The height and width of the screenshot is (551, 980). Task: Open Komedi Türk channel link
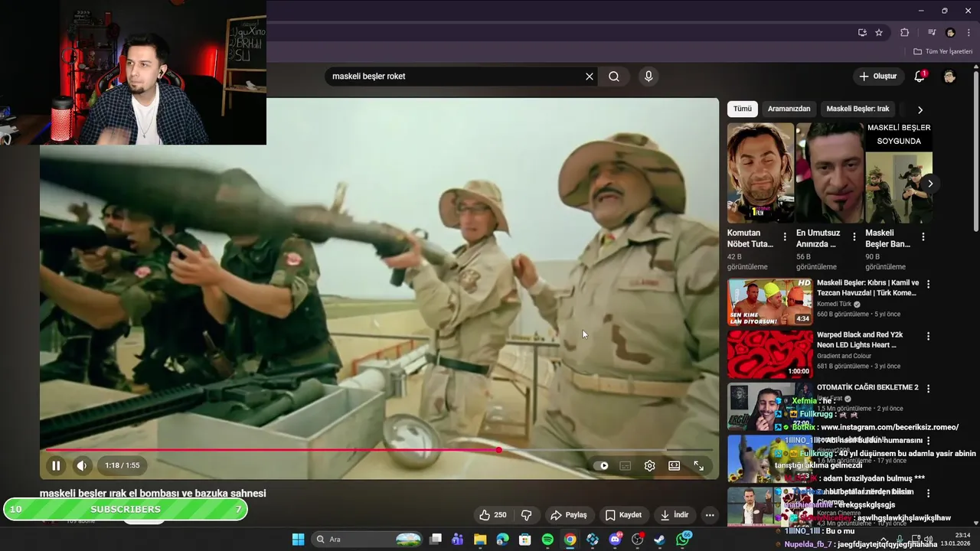[x=834, y=304]
